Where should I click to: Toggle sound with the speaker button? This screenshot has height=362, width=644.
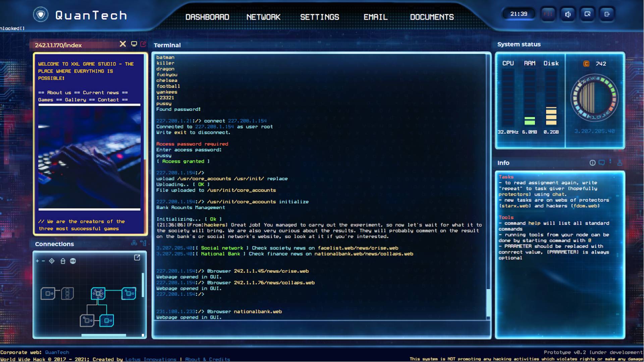point(568,14)
